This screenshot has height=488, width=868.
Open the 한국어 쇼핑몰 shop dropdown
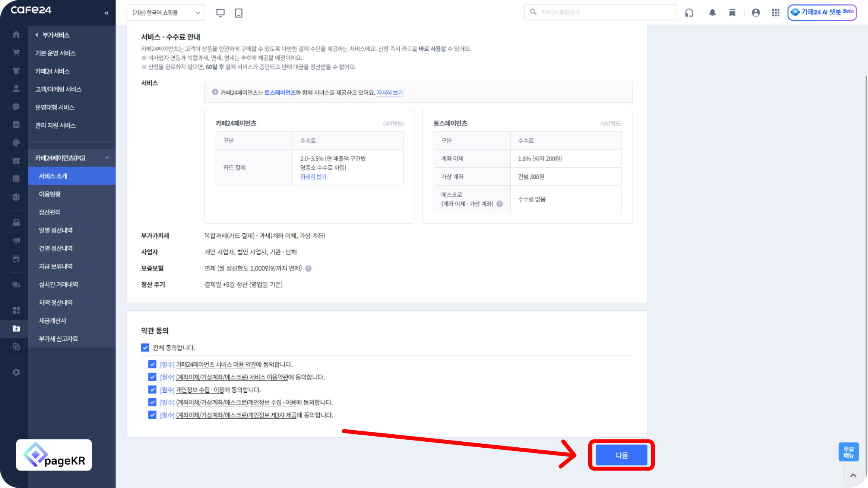coord(166,13)
